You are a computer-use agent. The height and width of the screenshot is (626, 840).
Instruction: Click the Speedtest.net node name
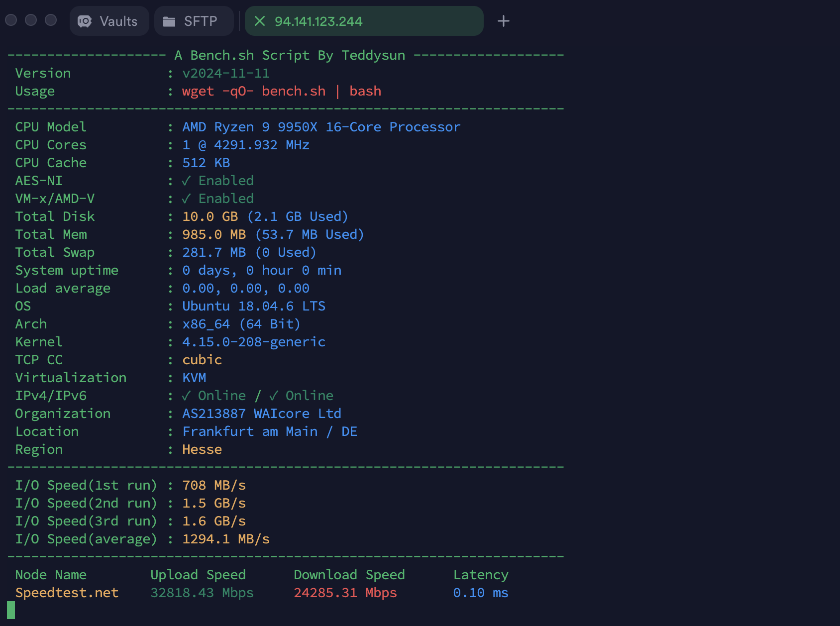pyautogui.click(x=67, y=593)
